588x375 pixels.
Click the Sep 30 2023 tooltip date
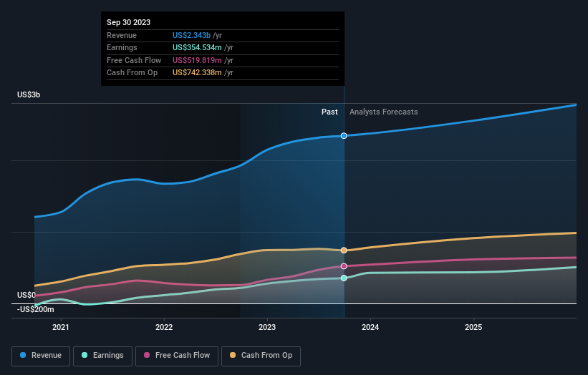(x=129, y=22)
